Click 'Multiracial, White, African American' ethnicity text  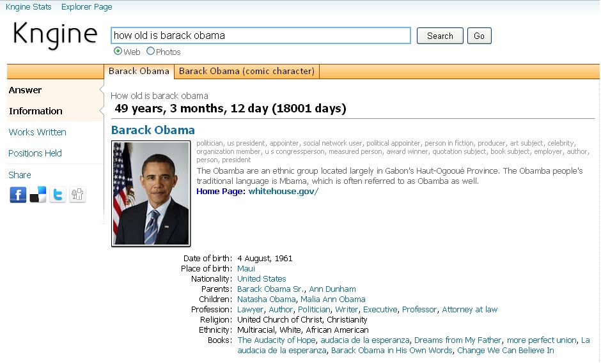[303, 330]
